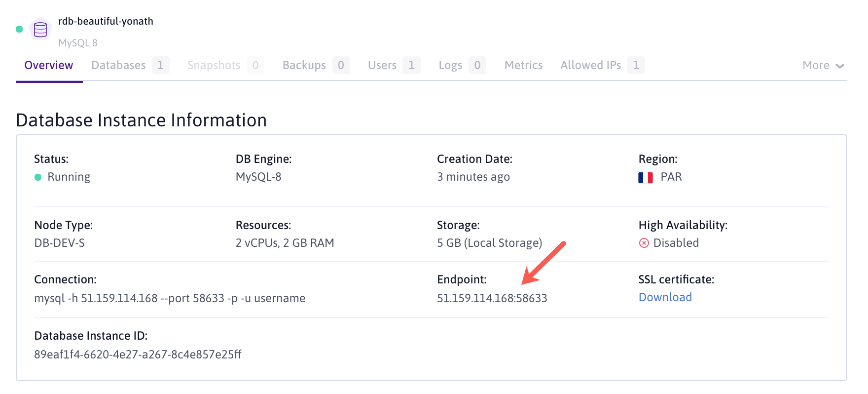Click the mysql connection command text

(170, 298)
